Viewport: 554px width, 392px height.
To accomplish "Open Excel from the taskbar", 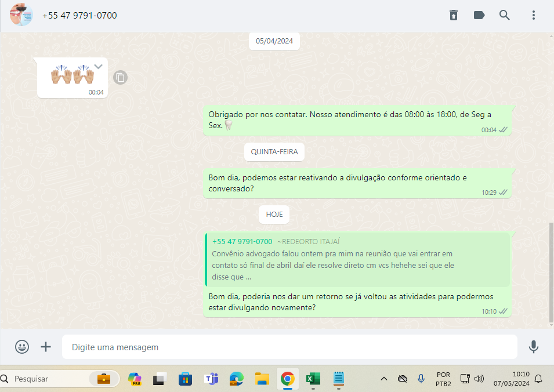I will pos(313,379).
